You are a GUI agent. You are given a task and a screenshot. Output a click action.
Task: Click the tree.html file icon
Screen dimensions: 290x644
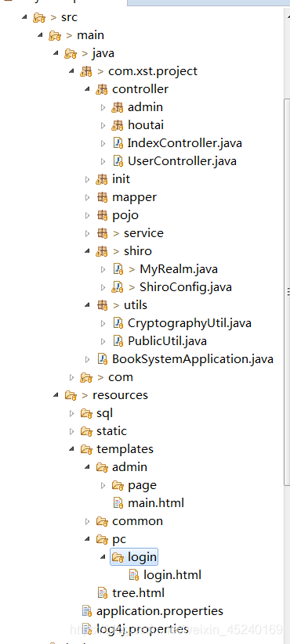point(103,593)
